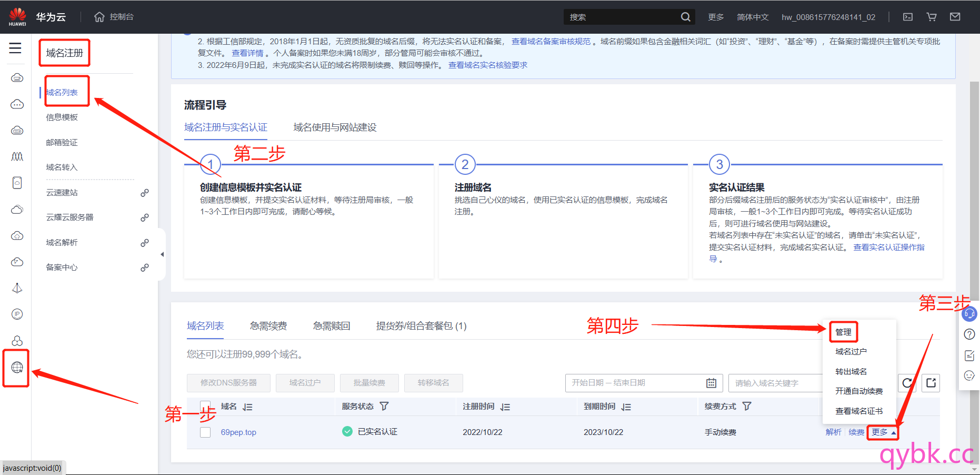Collapse the 更多 row action dropdown

[883, 432]
